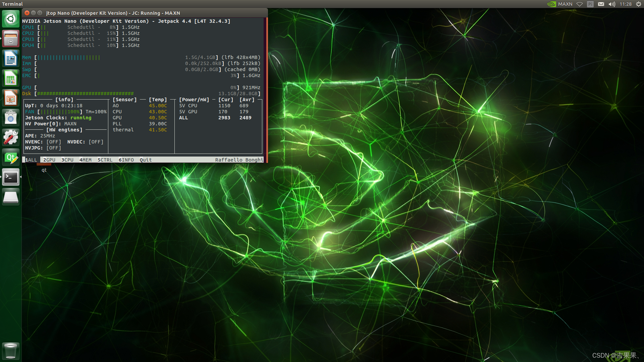Image resolution: width=644 pixels, height=362 pixels.
Task: Launch Qt Creator from the dock
Action: coord(11,157)
